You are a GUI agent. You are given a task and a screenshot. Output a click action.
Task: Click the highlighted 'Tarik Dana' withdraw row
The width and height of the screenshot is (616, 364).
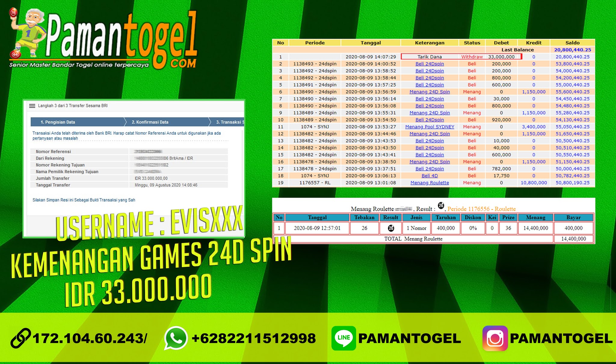(x=430, y=57)
